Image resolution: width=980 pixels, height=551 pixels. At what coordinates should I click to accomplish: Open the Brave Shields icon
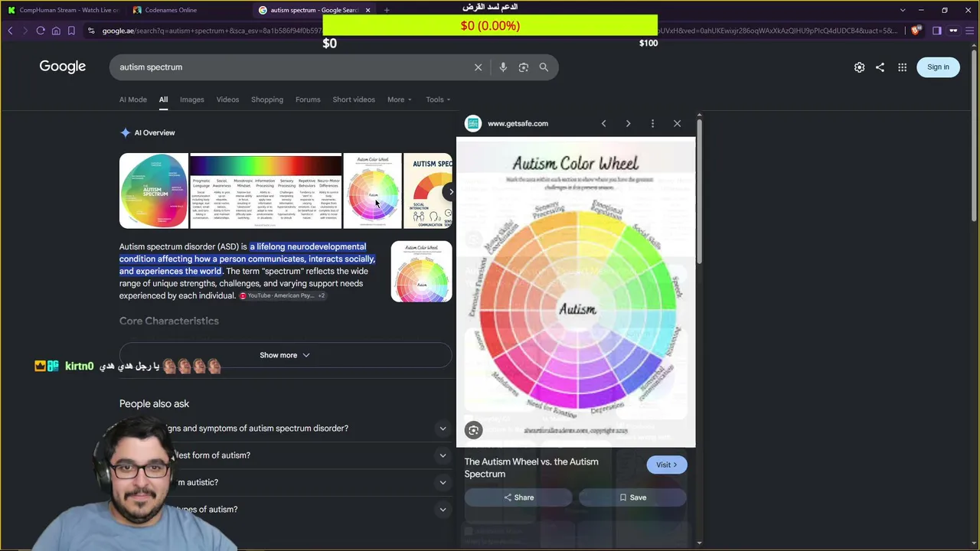coord(916,31)
